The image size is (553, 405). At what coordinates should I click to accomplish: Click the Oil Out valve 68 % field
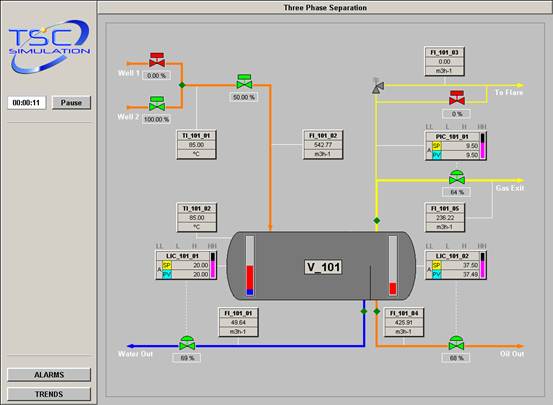(456, 358)
